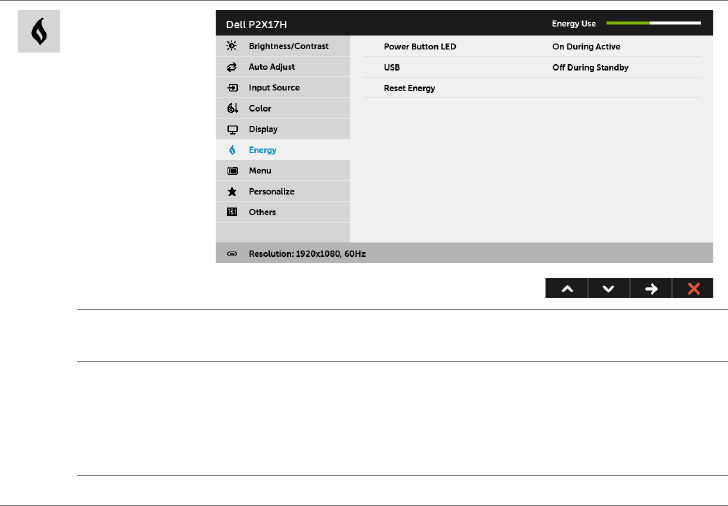The width and height of the screenshot is (728, 506).
Task: Open the Input Source menu
Action: click(x=283, y=88)
